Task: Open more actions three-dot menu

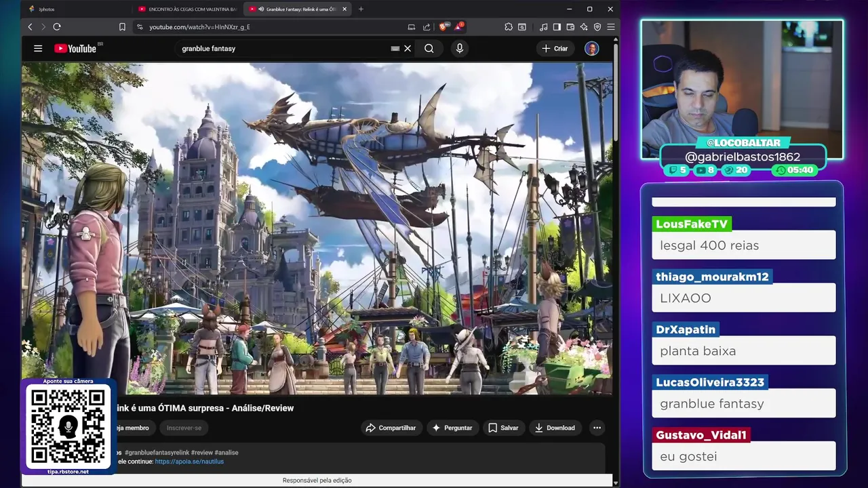Action: [x=597, y=428]
